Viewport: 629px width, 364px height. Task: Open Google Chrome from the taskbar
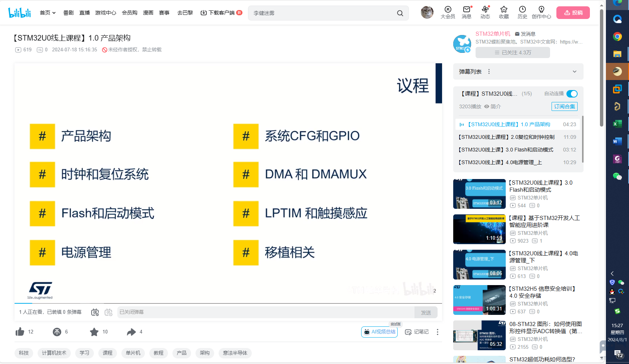click(x=617, y=36)
